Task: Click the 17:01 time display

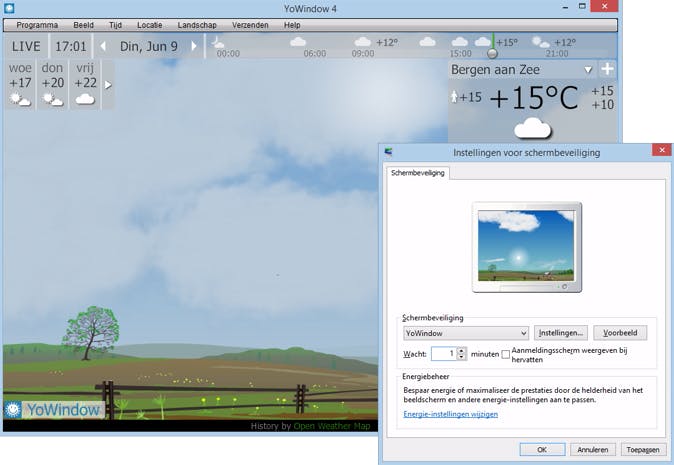Action: click(x=71, y=46)
